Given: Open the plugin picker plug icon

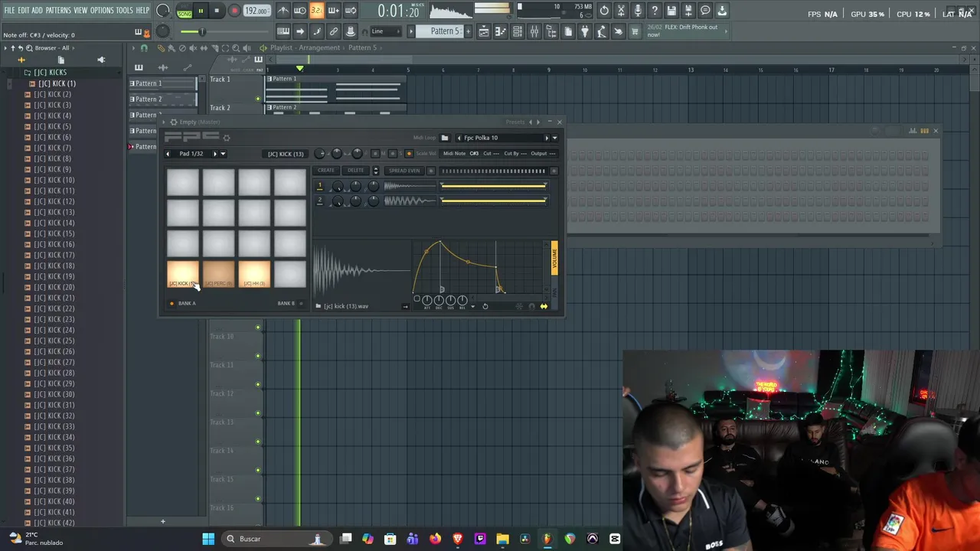Looking at the screenshot, I should [585, 31].
